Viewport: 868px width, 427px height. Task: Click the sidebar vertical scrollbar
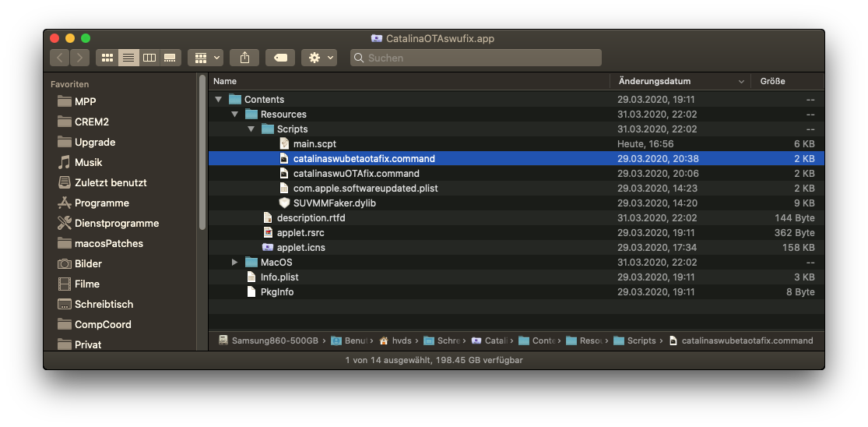[202, 152]
